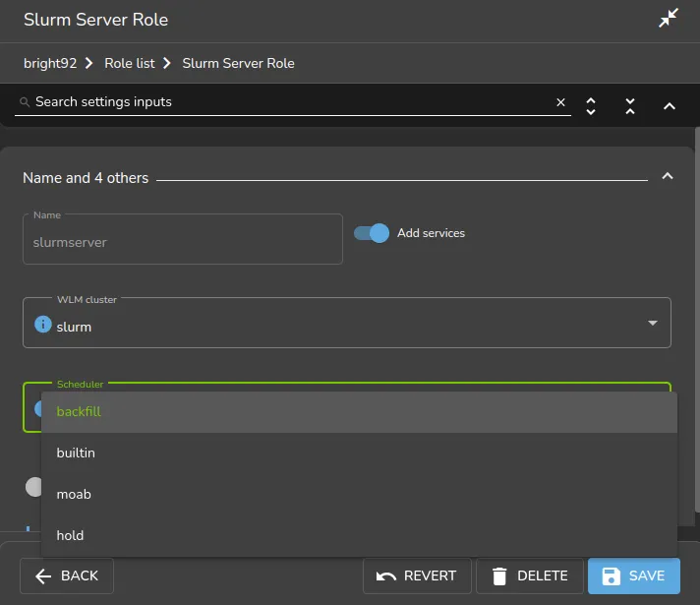Save the Slurm server role
This screenshot has width=700, height=605.
pyautogui.click(x=634, y=575)
